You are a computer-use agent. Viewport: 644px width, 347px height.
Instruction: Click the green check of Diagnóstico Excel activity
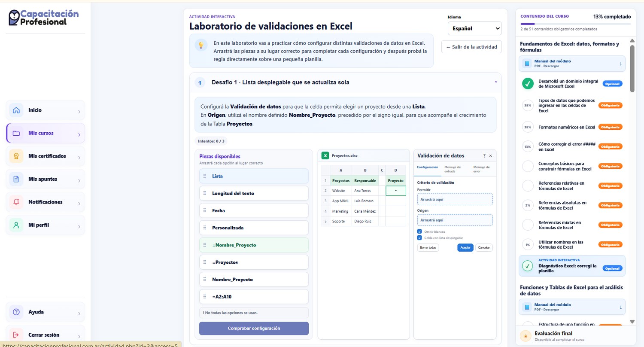(527, 266)
